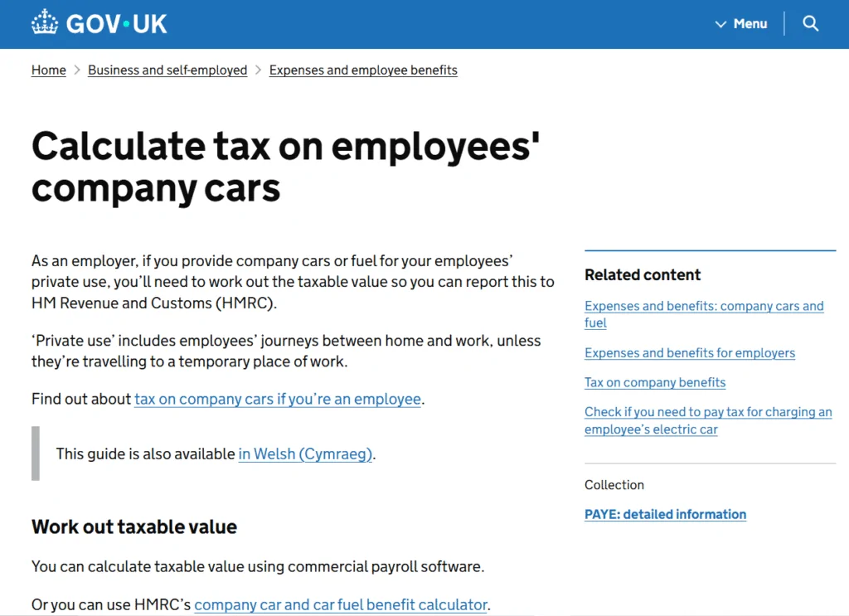Click the Related content heading
This screenshot has height=616, width=849.
[643, 274]
